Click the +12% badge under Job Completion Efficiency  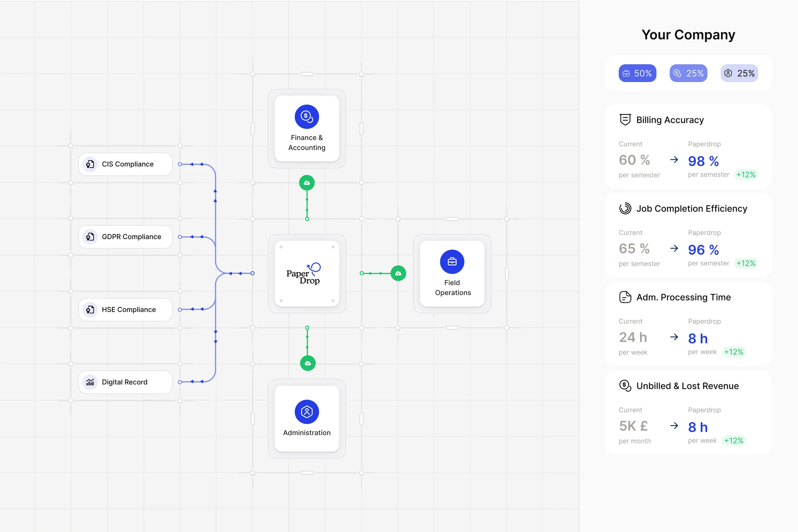click(x=746, y=263)
